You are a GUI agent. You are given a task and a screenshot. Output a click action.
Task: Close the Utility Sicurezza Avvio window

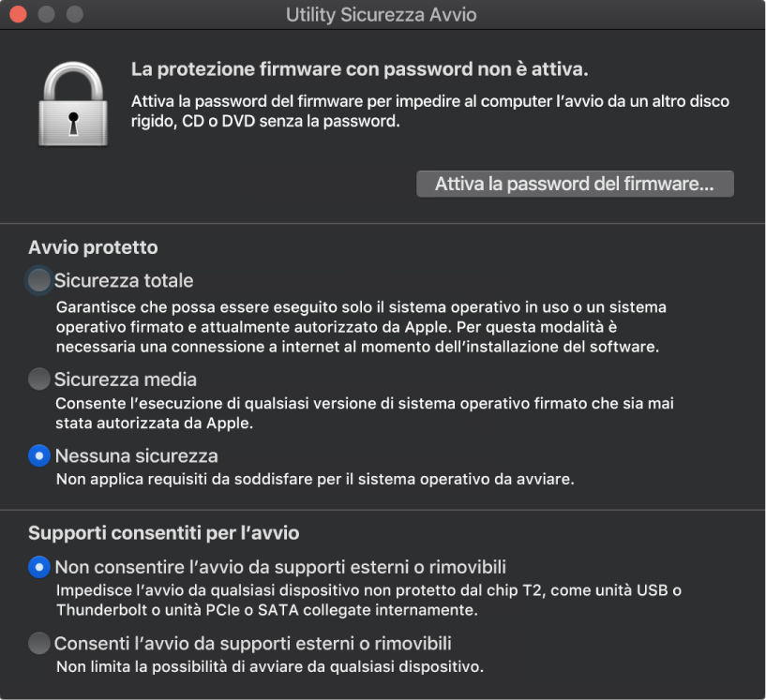pos(16,15)
